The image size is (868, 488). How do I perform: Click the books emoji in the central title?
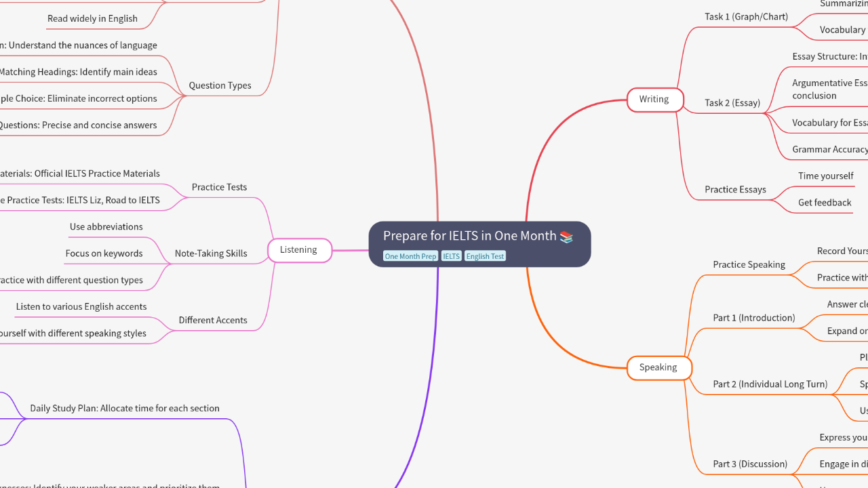point(567,237)
